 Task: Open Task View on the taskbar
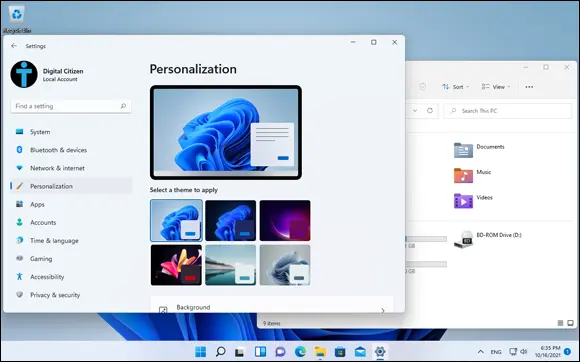pos(240,352)
